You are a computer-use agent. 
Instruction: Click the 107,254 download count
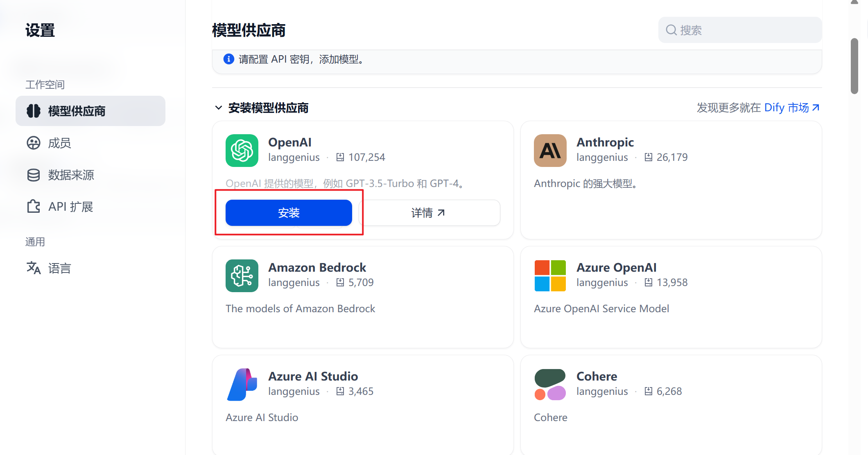click(x=367, y=157)
